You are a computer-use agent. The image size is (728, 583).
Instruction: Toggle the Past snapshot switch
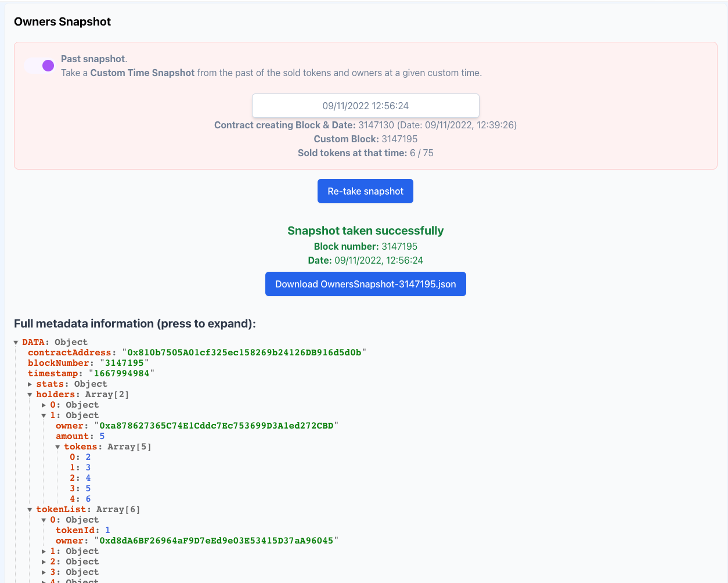coord(39,66)
